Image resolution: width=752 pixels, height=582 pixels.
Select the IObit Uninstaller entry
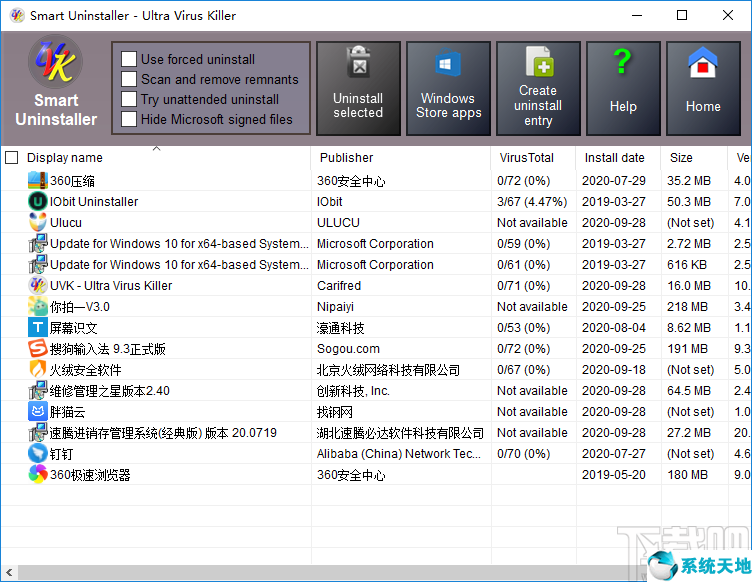pos(94,202)
